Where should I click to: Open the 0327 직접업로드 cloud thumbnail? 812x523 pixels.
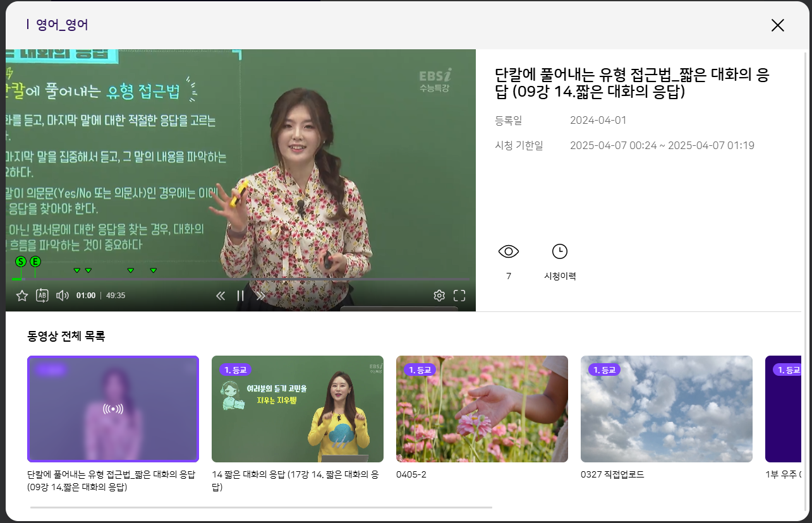[x=666, y=409]
